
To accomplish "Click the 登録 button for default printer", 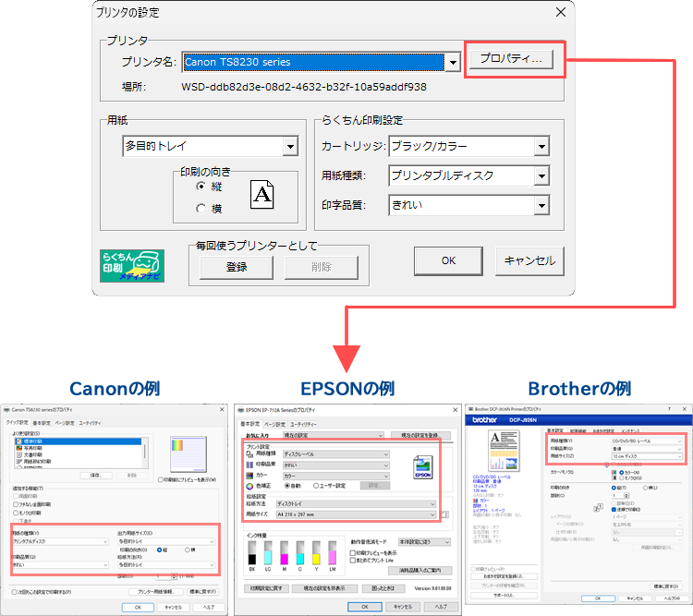I will click(x=237, y=267).
